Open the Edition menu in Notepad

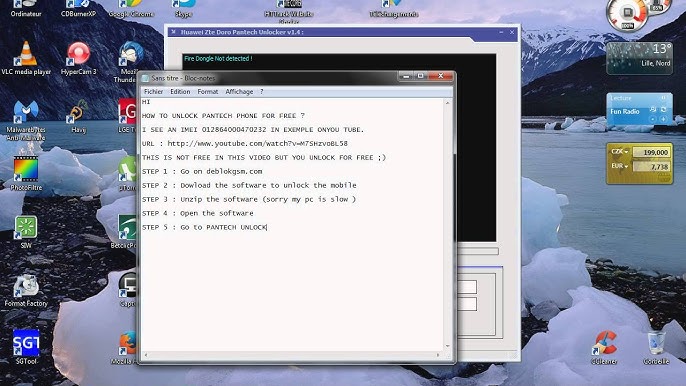(180, 91)
